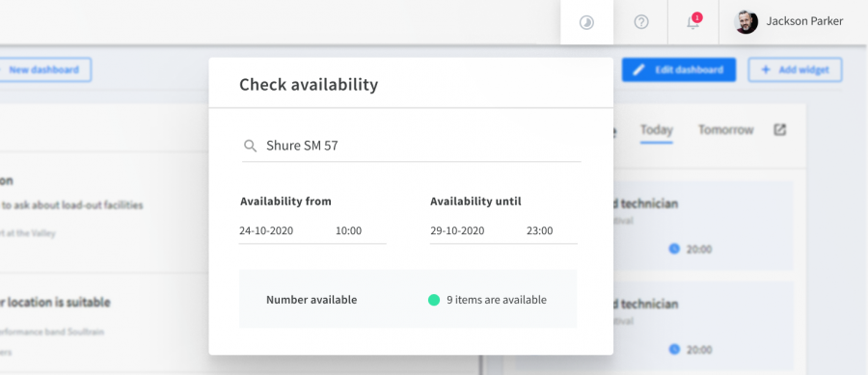This screenshot has height=375, width=868.
Task: Click the Edit dashboard button
Action: tap(679, 69)
